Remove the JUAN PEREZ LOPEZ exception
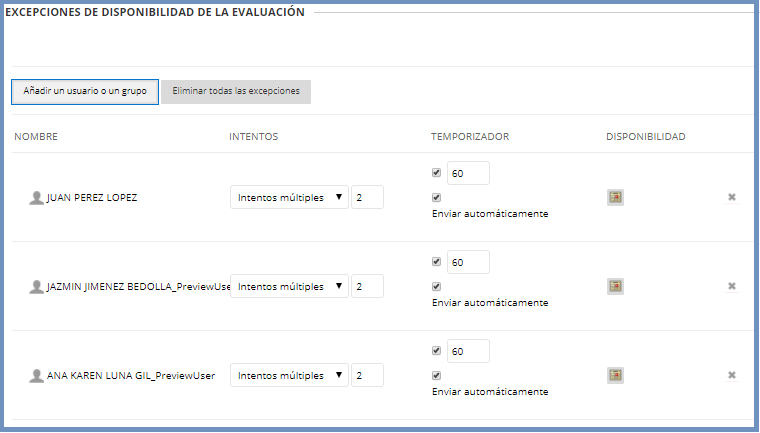Screen dimensions: 760x433 (x=732, y=197)
